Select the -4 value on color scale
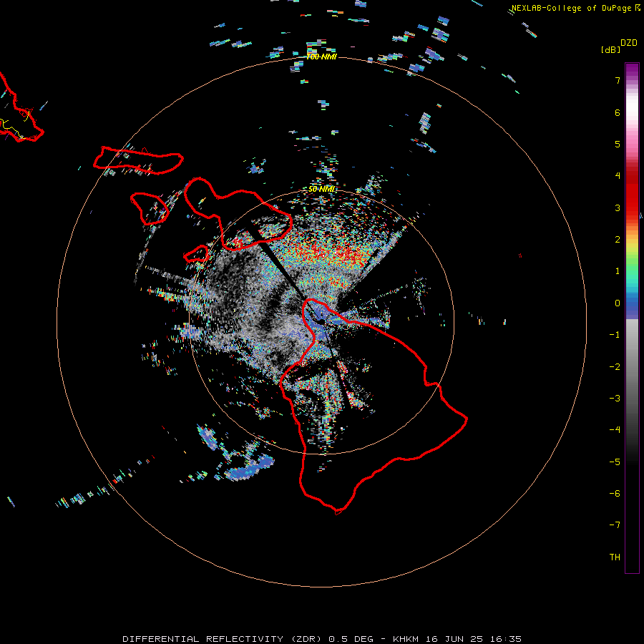This screenshot has height=644, width=644. pos(615,429)
